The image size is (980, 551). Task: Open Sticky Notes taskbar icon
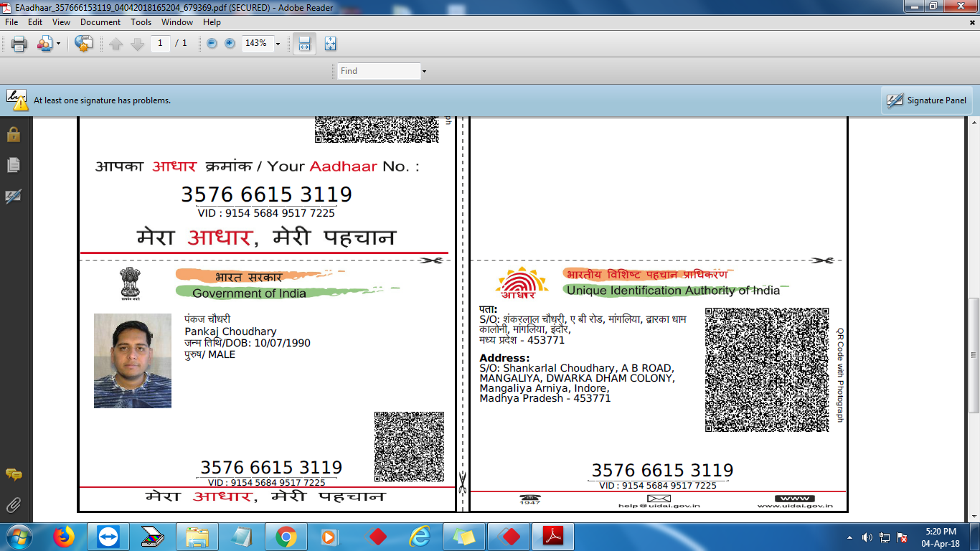click(x=464, y=537)
